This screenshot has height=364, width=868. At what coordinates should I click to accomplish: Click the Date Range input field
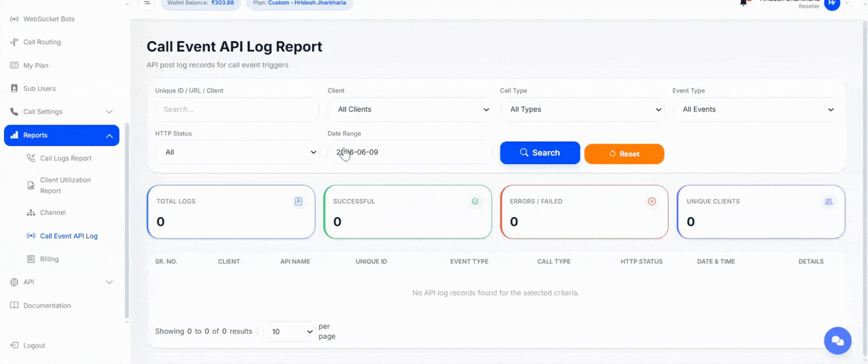(410, 152)
